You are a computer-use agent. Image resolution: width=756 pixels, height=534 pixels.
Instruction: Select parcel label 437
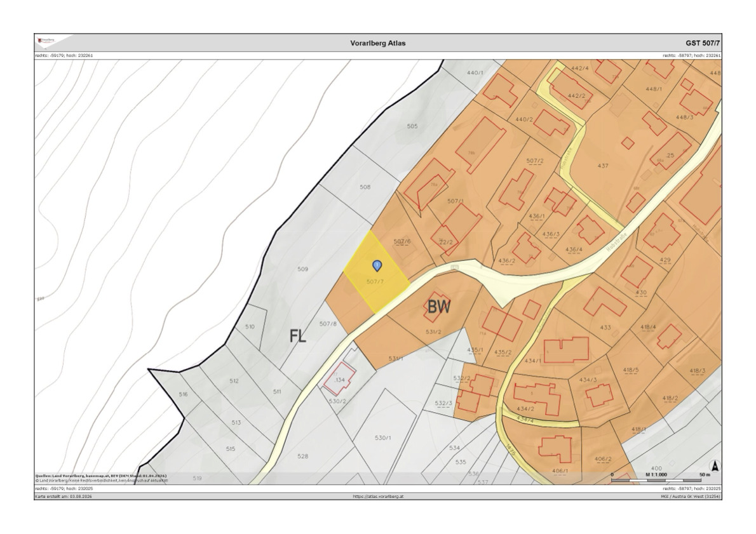click(x=603, y=166)
